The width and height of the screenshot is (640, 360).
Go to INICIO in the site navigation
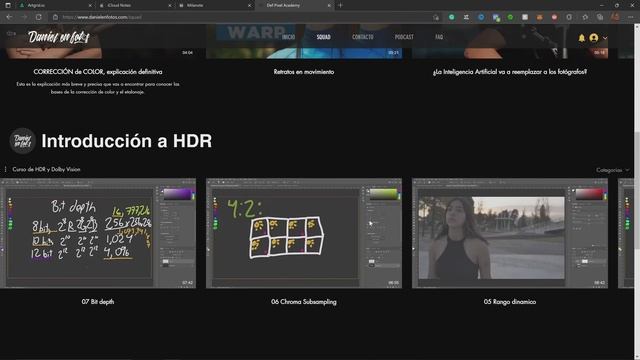pyautogui.click(x=288, y=37)
